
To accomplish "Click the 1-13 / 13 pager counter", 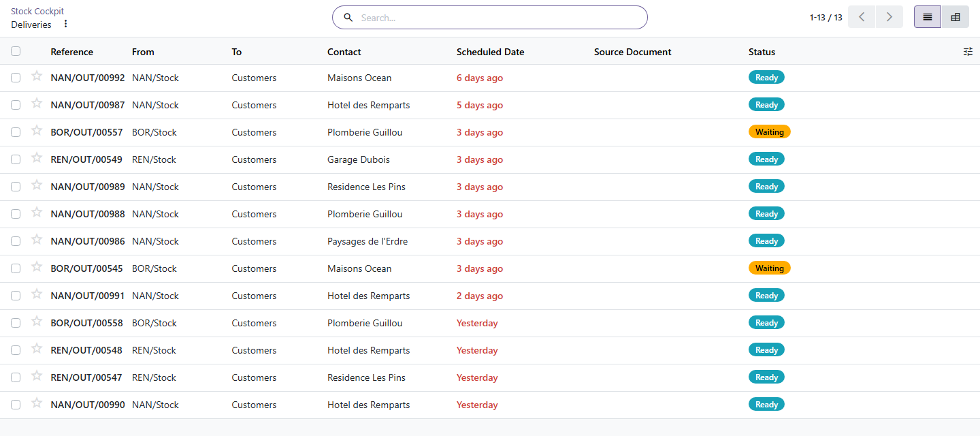I will point(826,18).
